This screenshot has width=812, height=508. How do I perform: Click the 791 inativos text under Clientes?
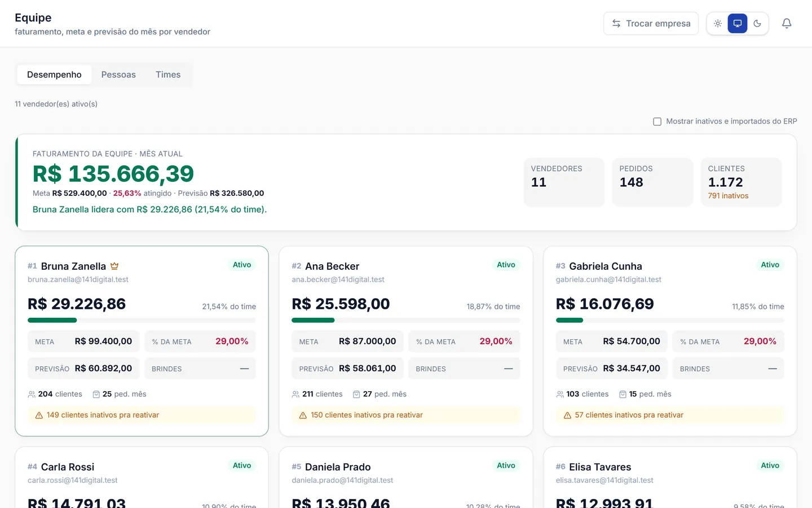coord(728,196)
